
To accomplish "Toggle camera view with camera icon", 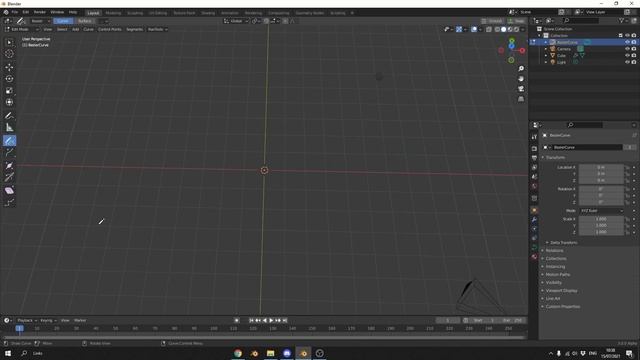I will point(521,89).
